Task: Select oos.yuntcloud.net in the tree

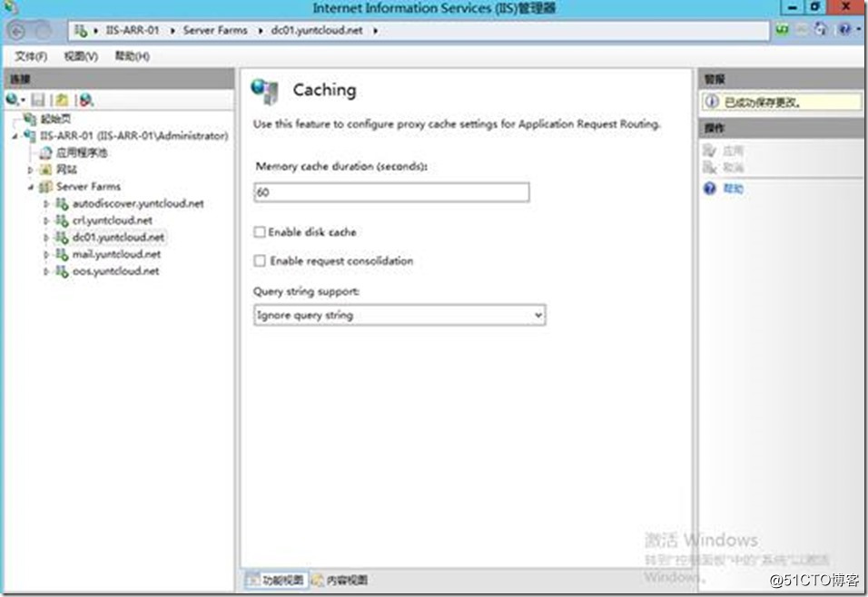Action: point(115,271)
